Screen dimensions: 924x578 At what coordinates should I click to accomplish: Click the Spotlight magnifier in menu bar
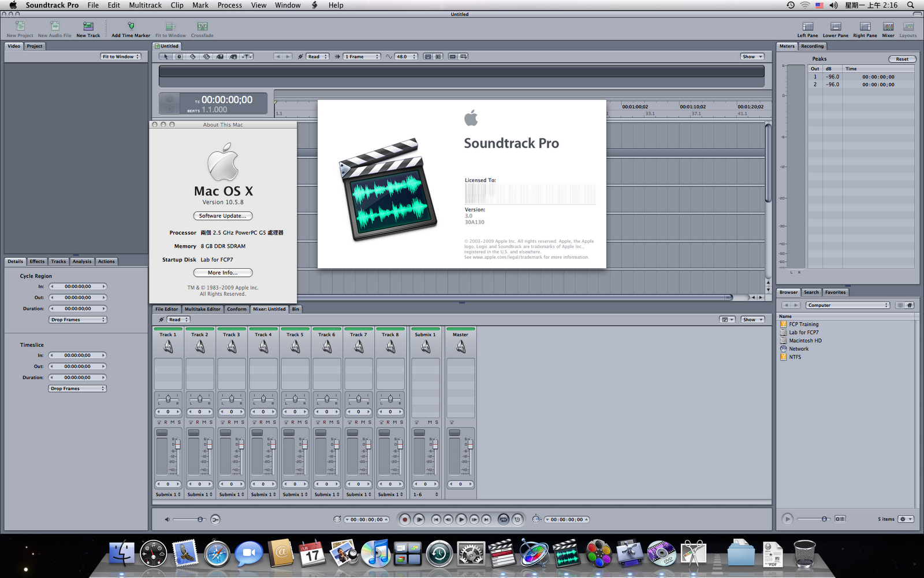pyautogui.click(x=911, y=5)
